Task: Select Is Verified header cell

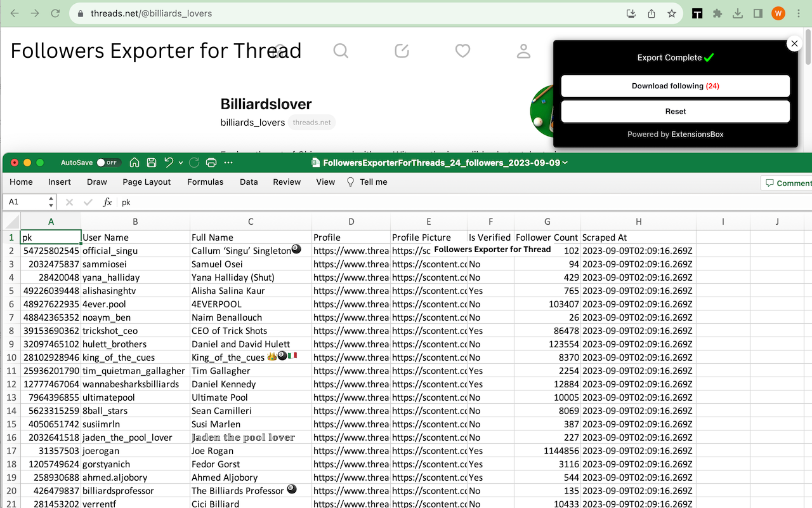Action: click(490, 237)
